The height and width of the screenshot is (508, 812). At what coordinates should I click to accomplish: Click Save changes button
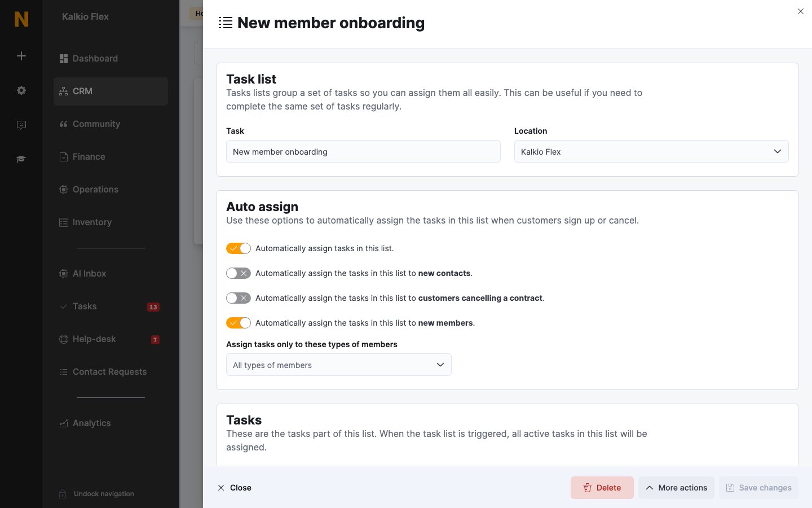coord(758,488)
